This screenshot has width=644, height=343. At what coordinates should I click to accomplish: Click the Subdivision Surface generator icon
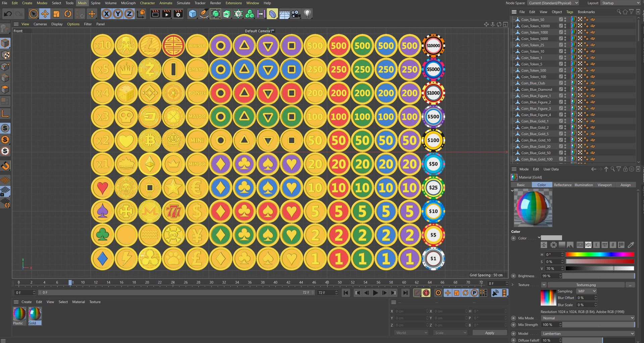point(215,14)
